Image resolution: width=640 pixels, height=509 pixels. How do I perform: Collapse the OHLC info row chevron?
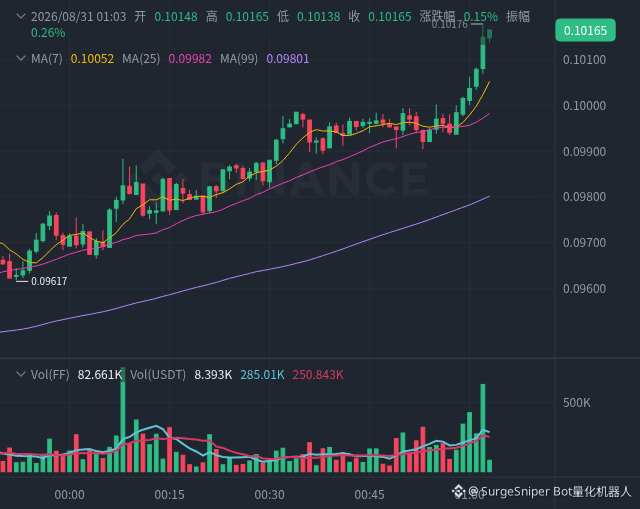[21, 16]
